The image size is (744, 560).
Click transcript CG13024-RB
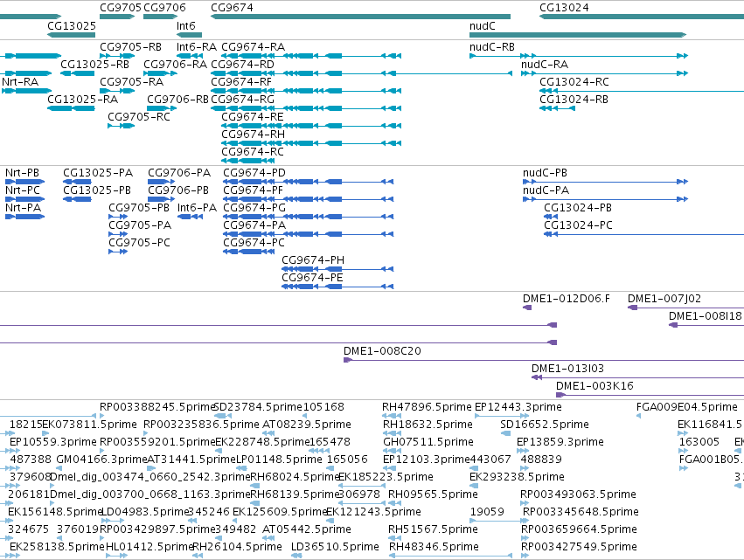tap(574, 100)
